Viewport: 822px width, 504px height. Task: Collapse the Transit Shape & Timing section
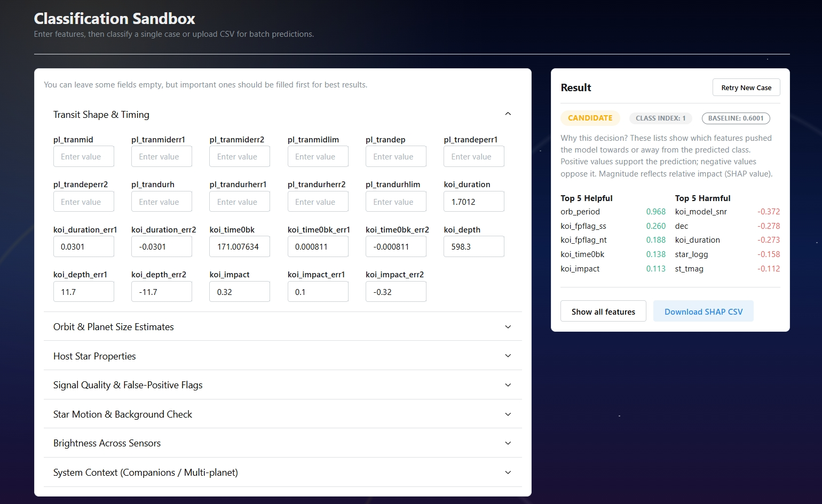[282, 115]
